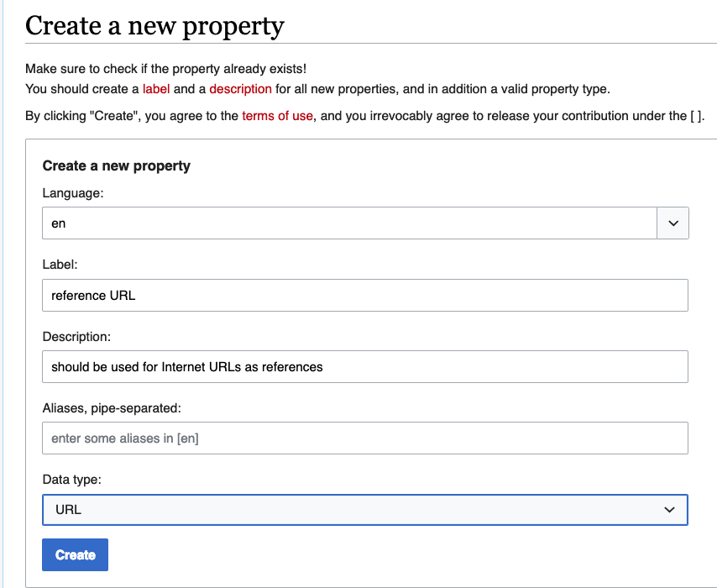
Task: Click the bold form legend inside the box
Action: point(116,165)
